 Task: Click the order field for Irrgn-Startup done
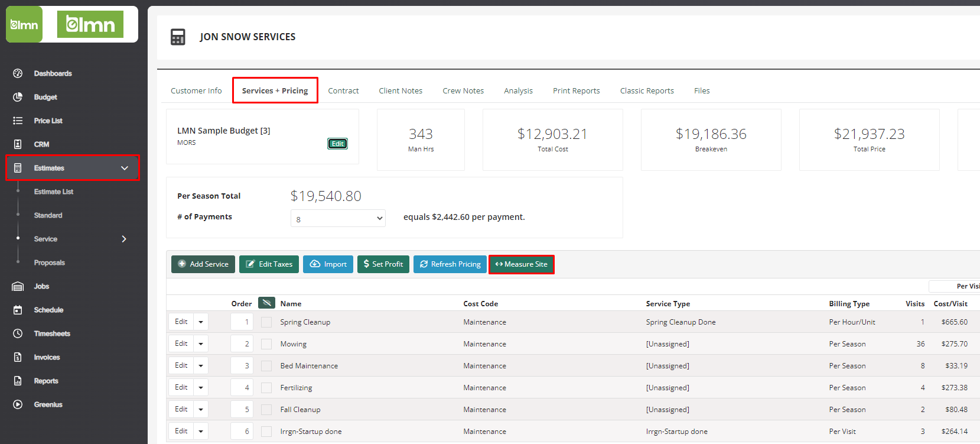pos(242,432)
